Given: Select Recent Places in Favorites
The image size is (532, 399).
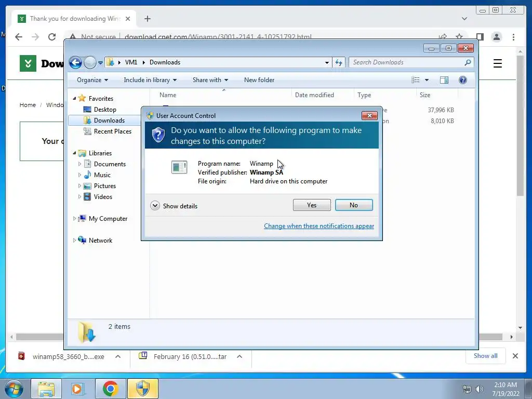Looking at the screenshot, I should point(112,131).
